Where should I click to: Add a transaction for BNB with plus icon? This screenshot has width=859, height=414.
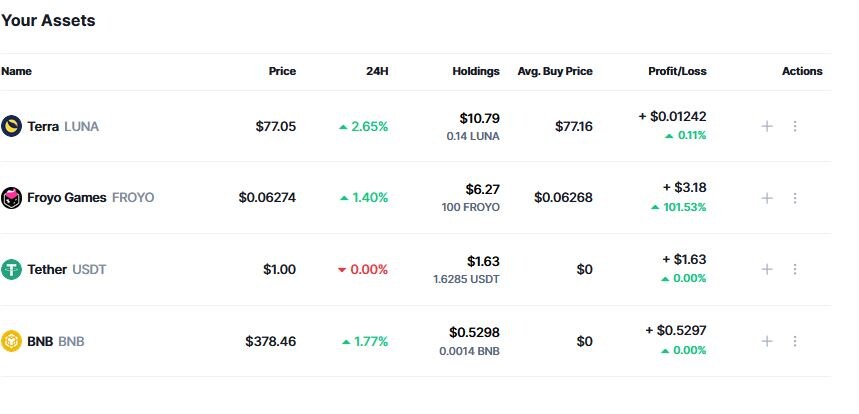click(x=767, y=341)
